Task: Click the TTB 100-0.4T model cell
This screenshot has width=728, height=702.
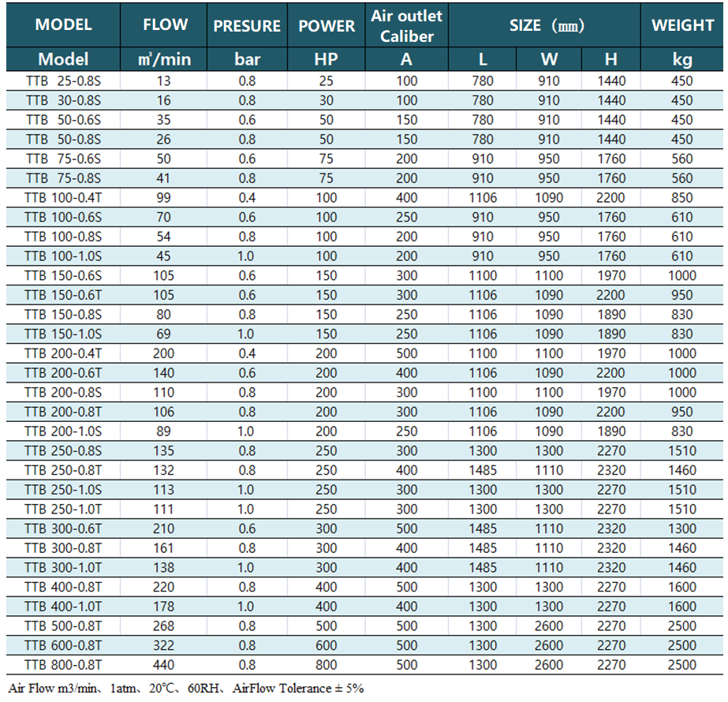Action: tap(63, 198)
